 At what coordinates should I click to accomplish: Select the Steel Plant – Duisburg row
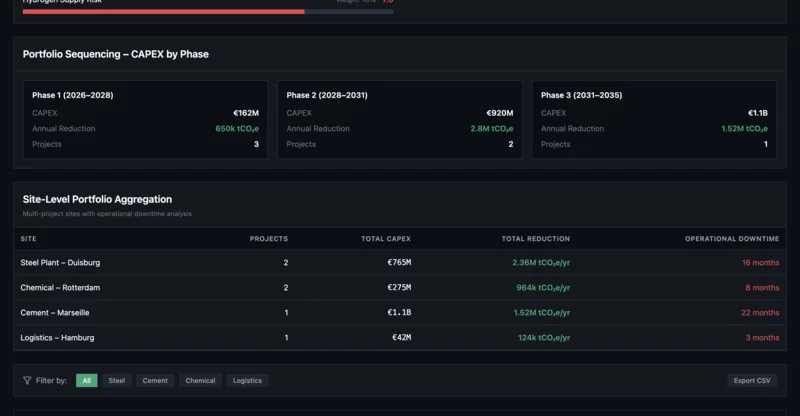(400, 263)
